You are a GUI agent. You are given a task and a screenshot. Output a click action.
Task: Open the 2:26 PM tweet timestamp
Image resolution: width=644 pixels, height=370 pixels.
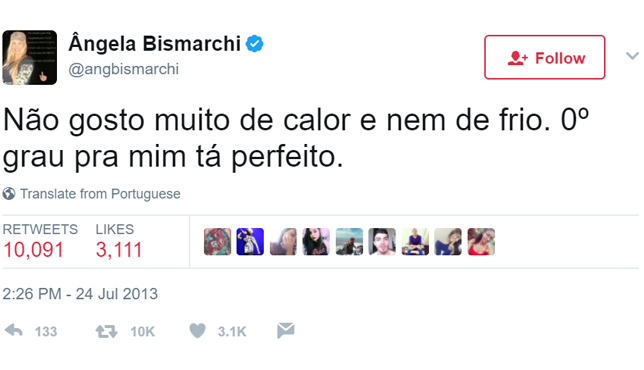coord(80,294)
